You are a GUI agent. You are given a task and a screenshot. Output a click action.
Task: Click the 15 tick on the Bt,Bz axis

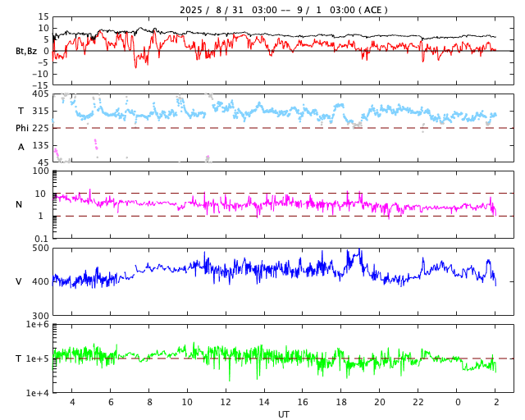click(43, 16)
